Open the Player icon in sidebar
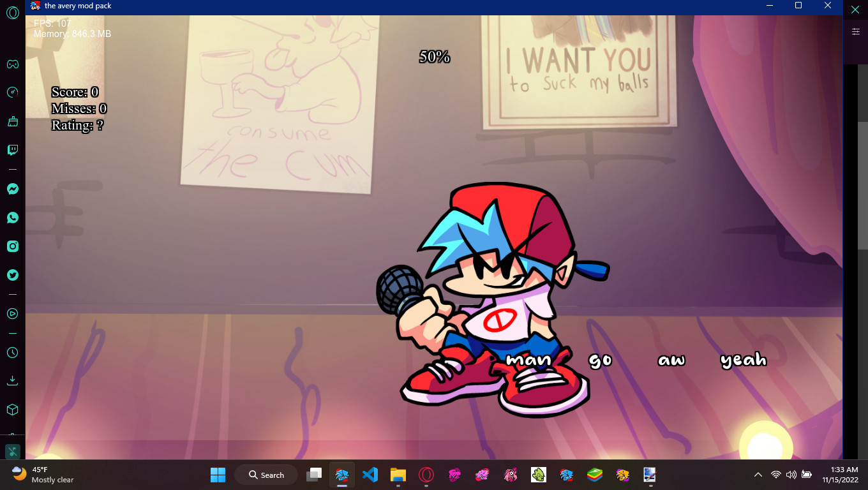Viewport: 868px width, 490px height. [12, 313]
